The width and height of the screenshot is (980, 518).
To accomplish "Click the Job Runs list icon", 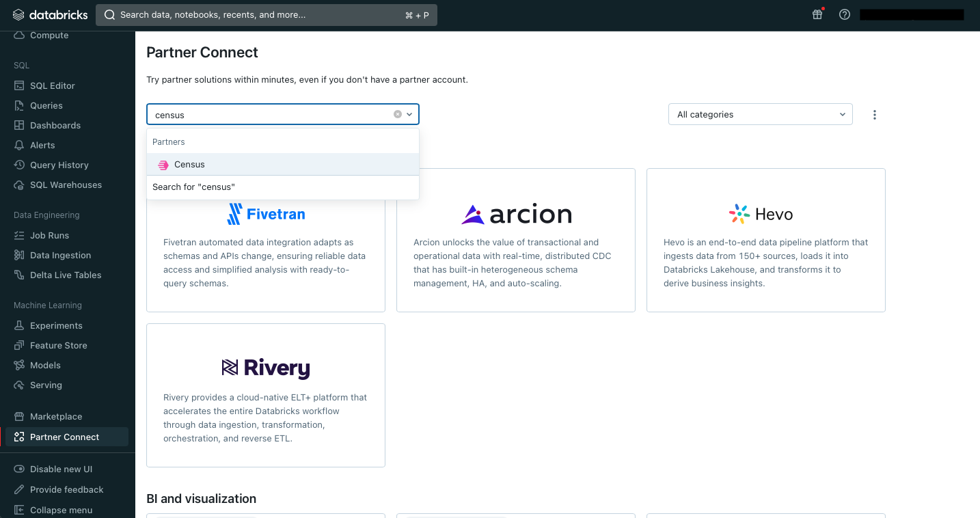I will point(19,235).
